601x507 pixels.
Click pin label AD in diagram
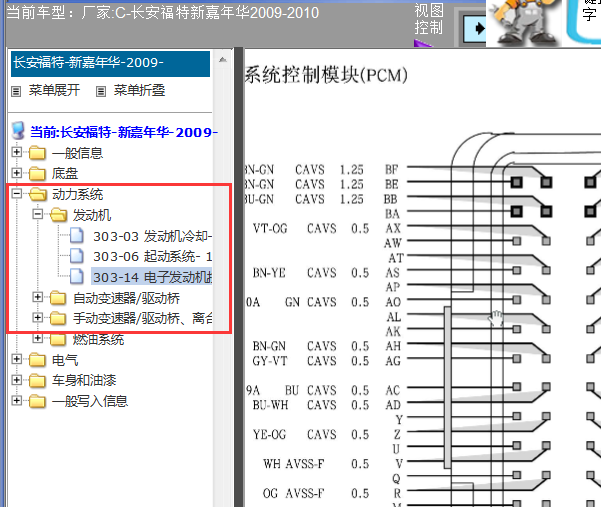[393, 405]
